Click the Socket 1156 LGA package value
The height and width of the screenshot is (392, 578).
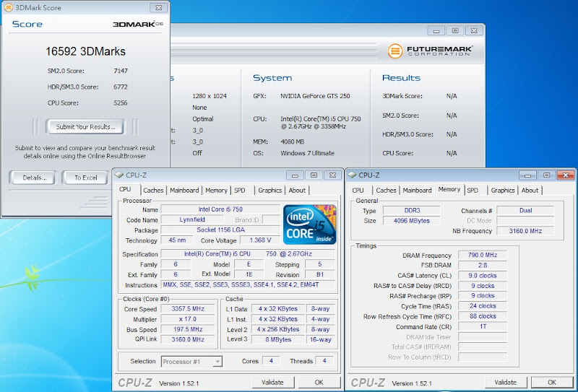[220, 230]
